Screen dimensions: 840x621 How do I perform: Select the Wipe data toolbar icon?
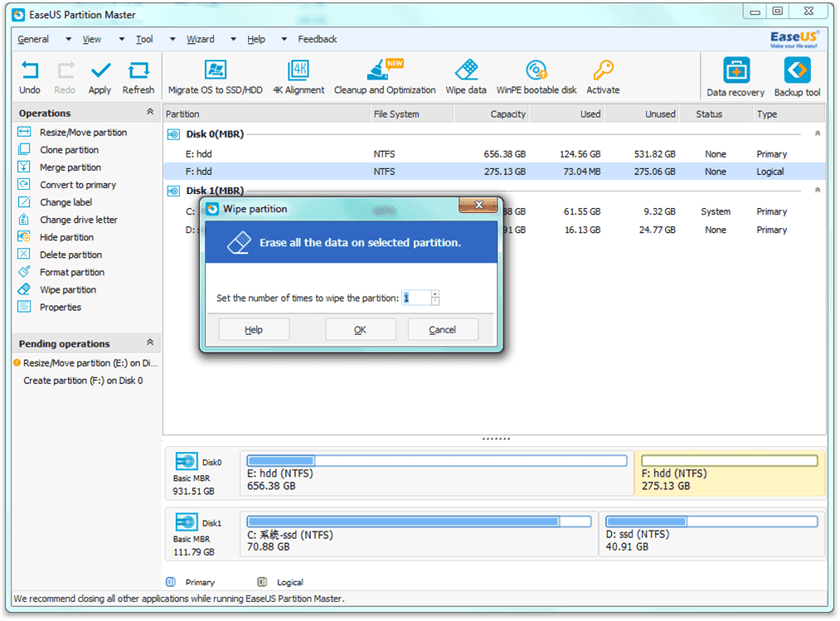[x=466, y=75]
